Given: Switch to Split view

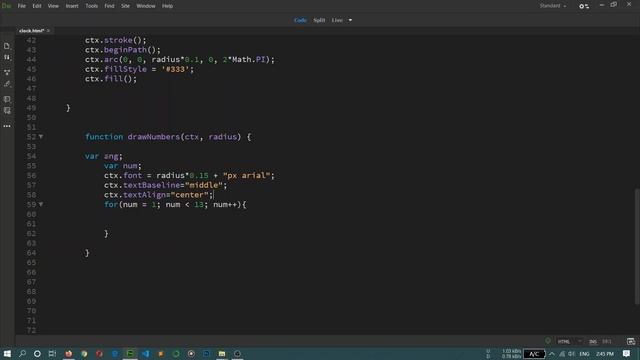Looking at the screenshot, I should click(319, 20).
